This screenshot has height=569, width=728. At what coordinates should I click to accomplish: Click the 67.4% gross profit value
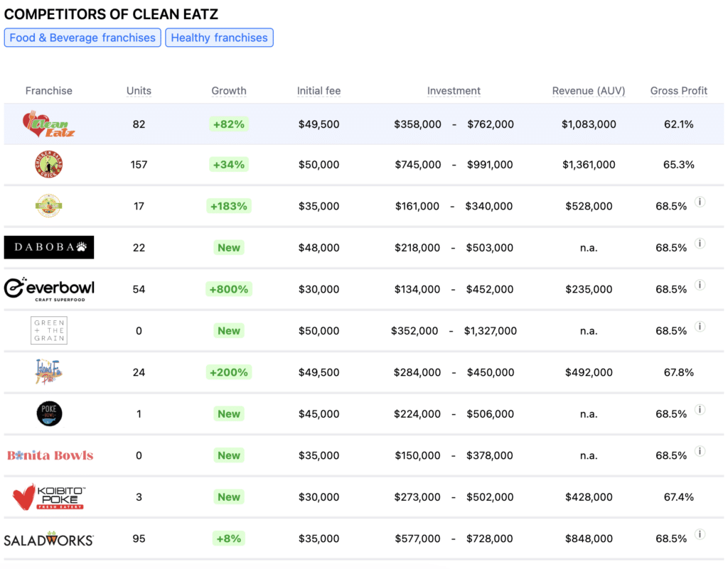pos(679,497)
